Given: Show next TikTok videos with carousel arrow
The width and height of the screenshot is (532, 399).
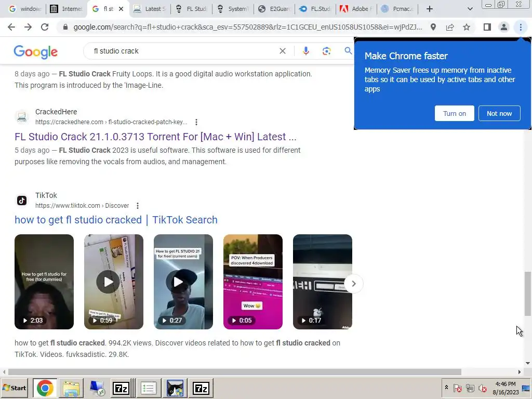Looking at the screenshot, I should [x=353, y=284].
